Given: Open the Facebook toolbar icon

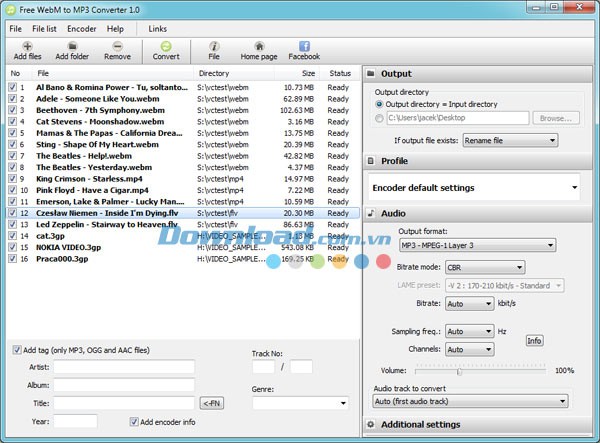Looking at the screenshot, I should point(304,46).
